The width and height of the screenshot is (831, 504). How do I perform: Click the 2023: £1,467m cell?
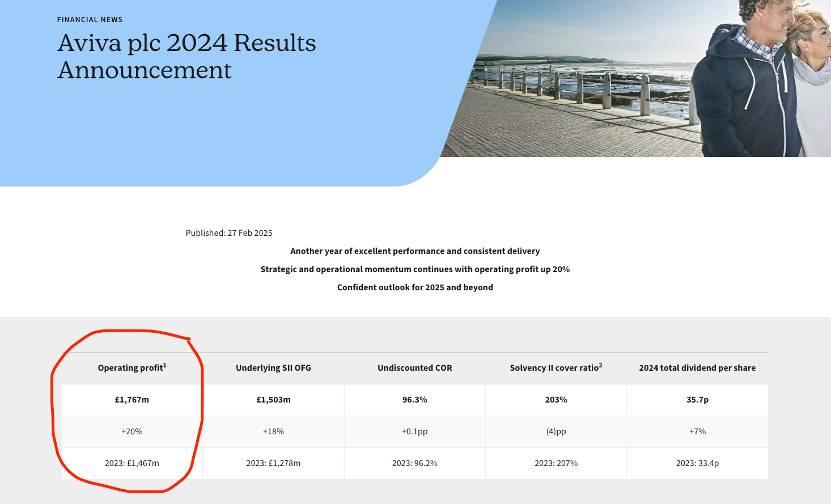click(x=132, y=463)
